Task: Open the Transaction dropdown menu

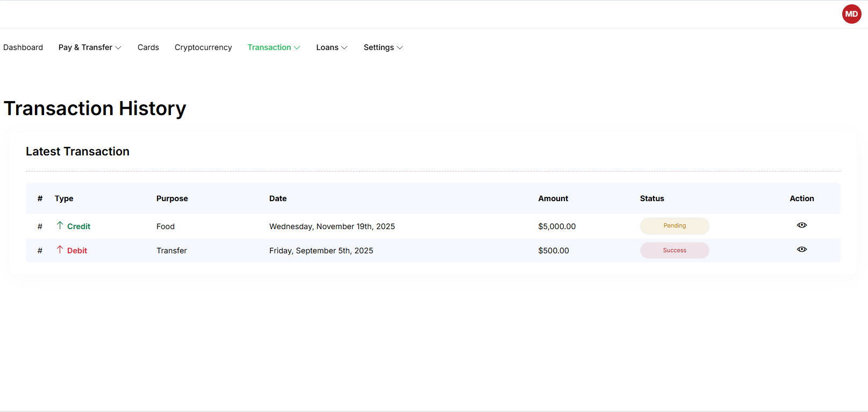Action: tap(274, 47)
